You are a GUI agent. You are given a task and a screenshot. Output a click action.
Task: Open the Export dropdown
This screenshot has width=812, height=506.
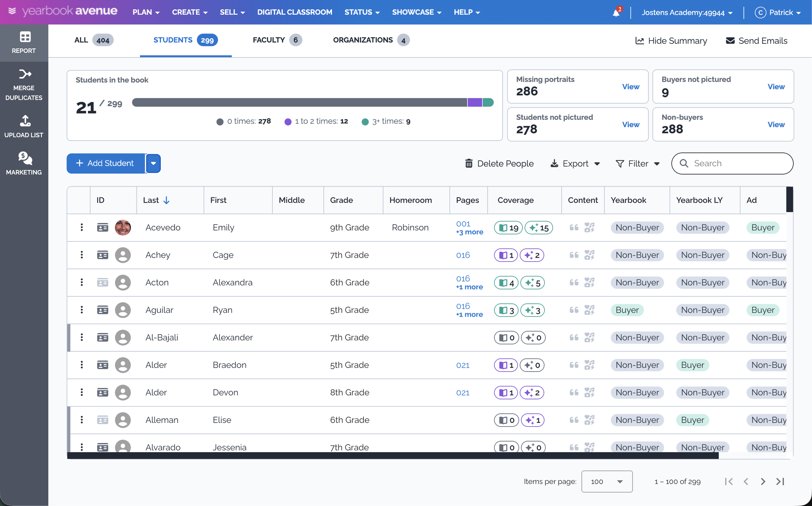575,163
